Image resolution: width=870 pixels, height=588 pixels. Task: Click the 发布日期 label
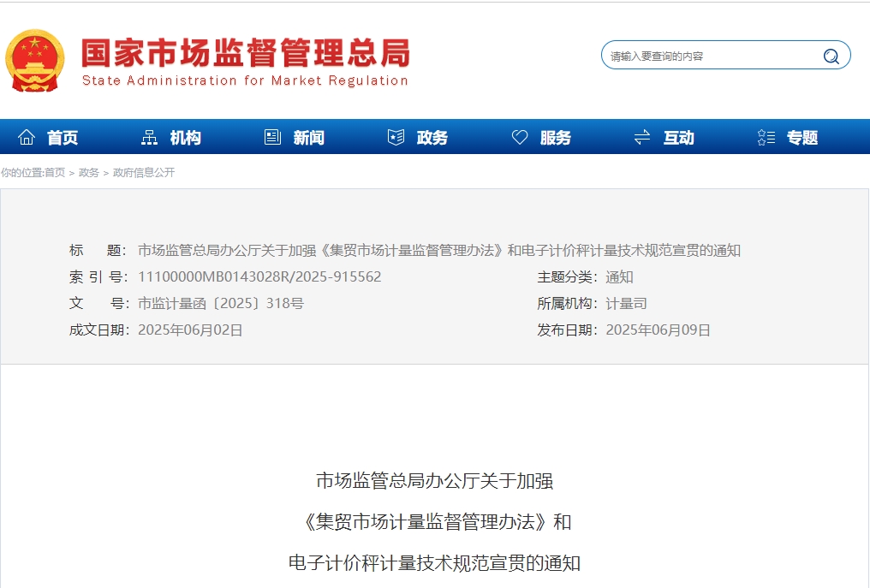[567, 330]
